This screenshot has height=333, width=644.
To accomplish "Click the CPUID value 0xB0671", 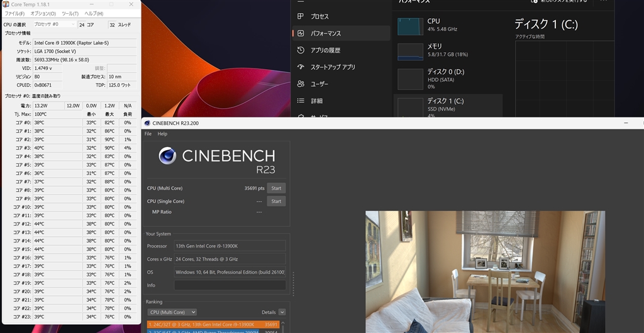I will [x=48, y=85].
